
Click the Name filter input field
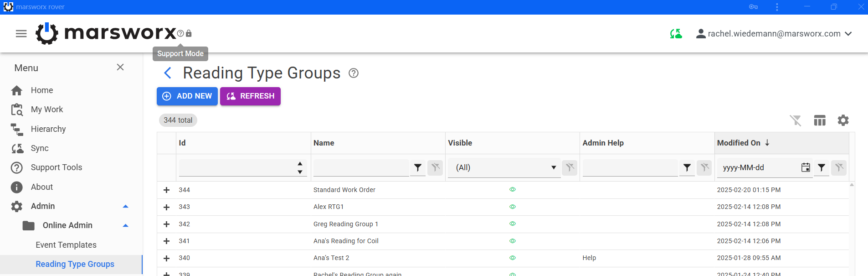(x=361, y=167)
